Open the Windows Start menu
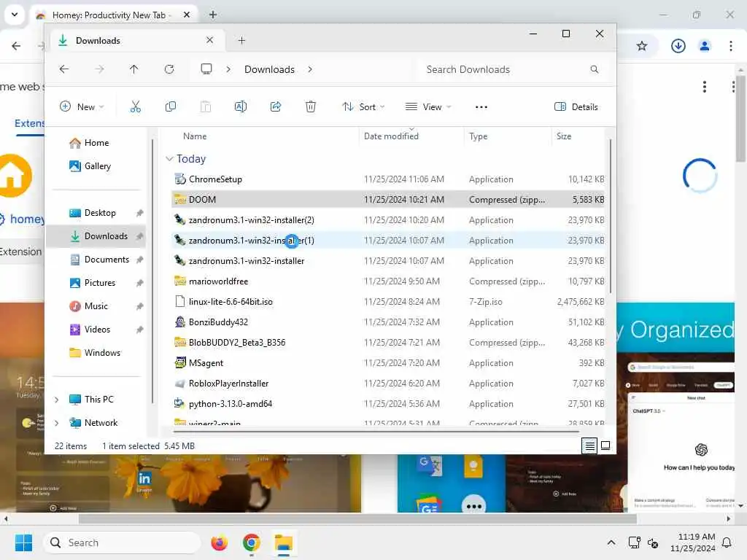Screen dimensions: 747x560 [x=23, y=542]
